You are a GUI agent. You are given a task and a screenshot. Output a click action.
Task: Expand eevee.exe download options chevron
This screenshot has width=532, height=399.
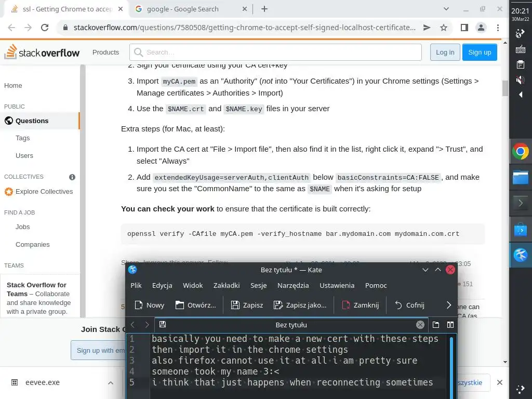click(x=111, y=383)
